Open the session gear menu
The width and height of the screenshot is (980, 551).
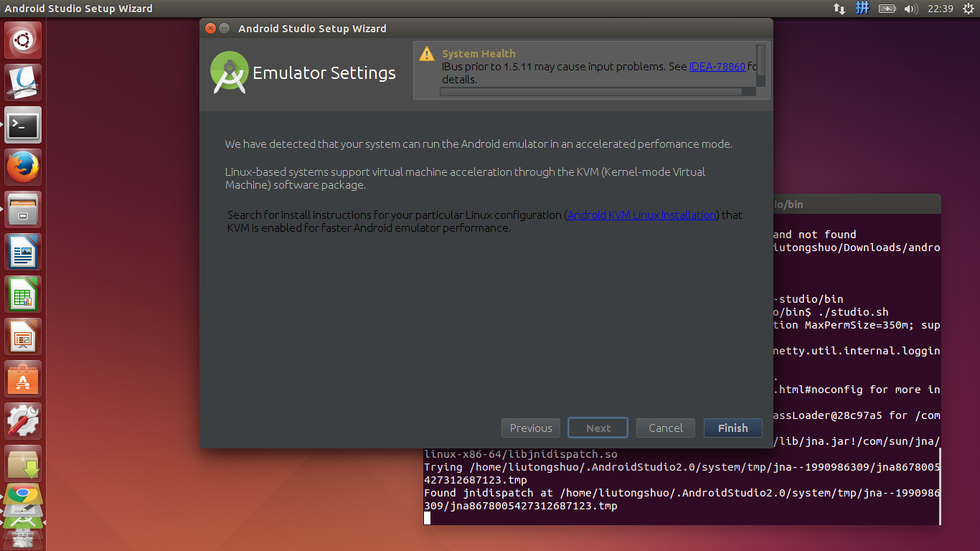969,9
